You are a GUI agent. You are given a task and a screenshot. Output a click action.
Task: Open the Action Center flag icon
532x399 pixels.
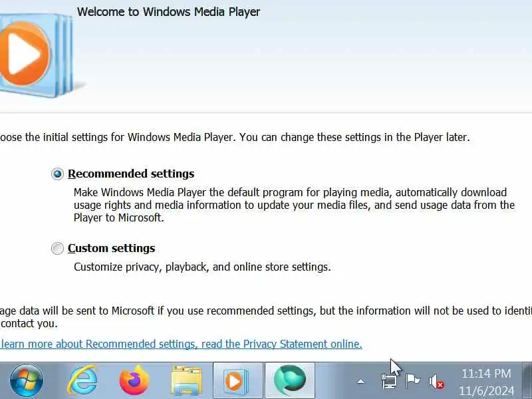[412, 381]
